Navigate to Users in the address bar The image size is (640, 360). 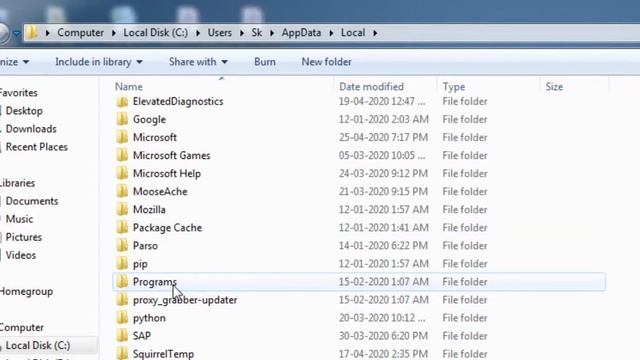[220, 33]
